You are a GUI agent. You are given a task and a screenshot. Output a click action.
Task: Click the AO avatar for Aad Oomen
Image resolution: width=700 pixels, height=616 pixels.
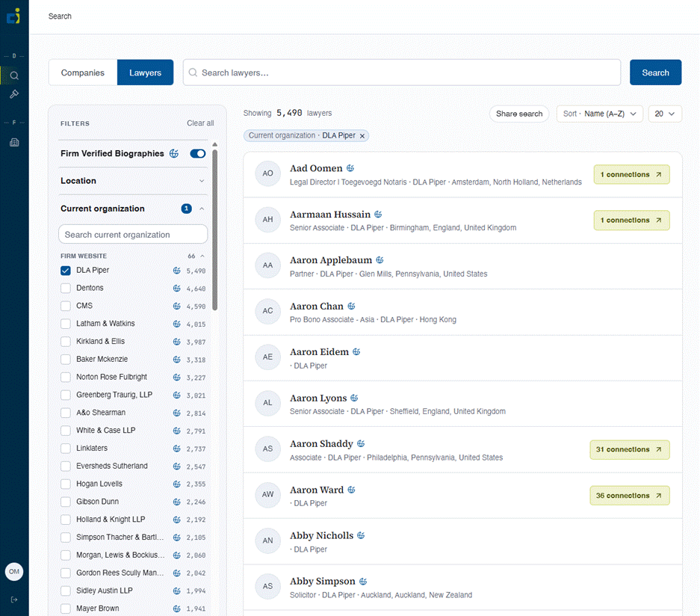click(268, 173)
